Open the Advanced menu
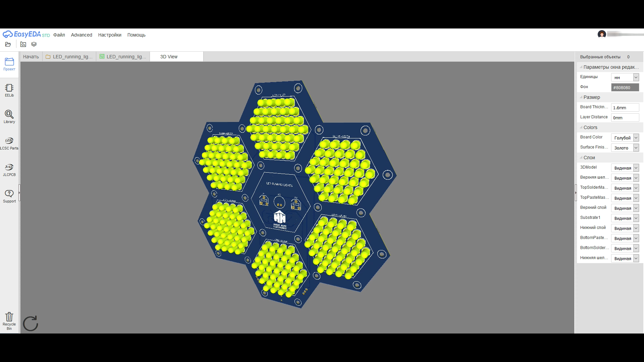The width and height of the screenshot is (644, 362). point(82,35)
